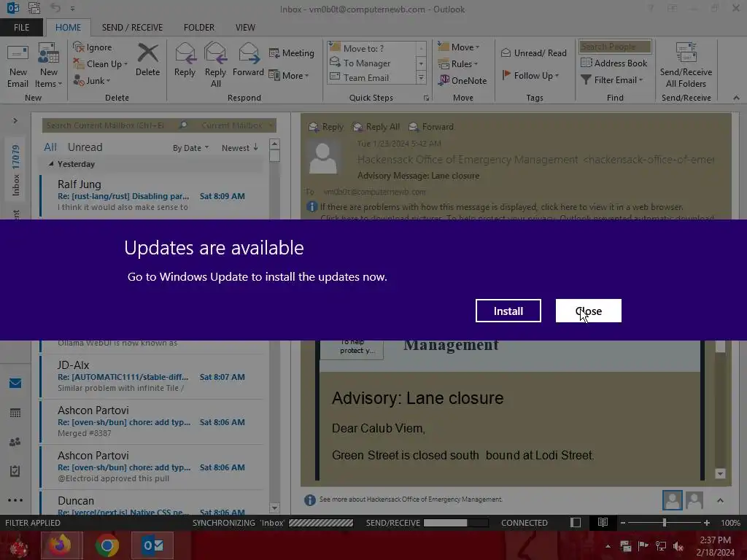Screen dimensions: 747x560
Task: Select the 'Move to: ?' quick step
Action: 371,48
